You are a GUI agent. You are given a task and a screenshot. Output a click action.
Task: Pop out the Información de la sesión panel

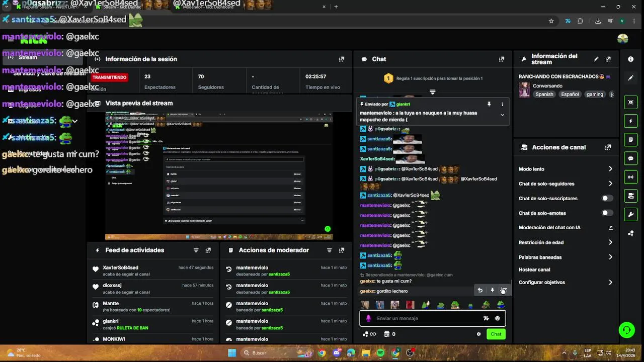pos(342,59)
